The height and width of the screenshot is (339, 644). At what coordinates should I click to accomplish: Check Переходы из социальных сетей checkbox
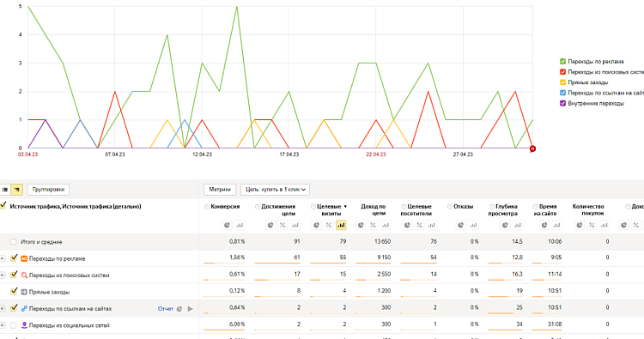click(14, 325)
